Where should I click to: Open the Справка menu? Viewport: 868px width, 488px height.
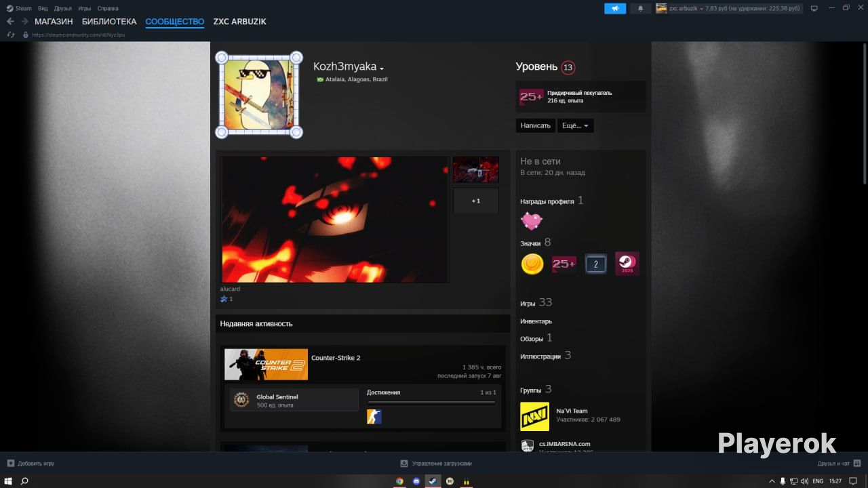pyautogui.click(x=108, y=8)
